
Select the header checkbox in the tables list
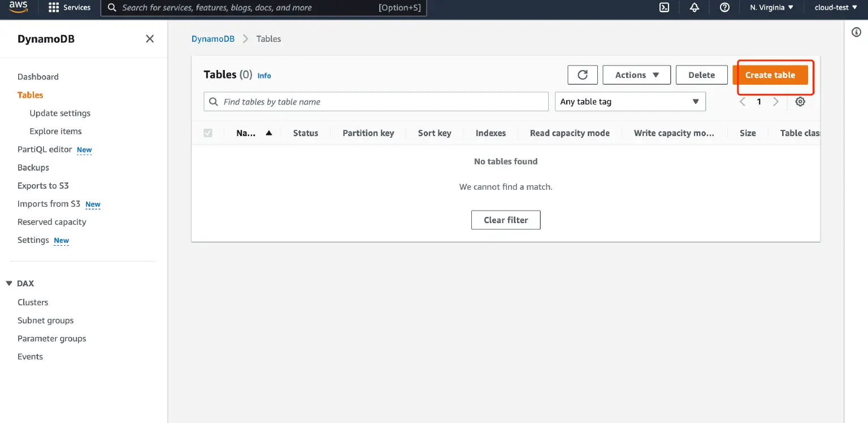208,133
